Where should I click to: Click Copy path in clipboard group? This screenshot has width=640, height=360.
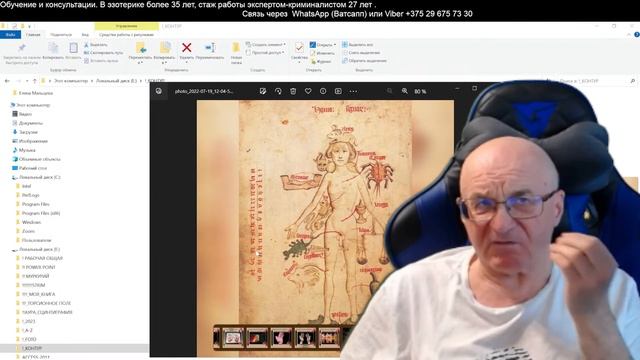pyautogui.click(x=103, y=53)
